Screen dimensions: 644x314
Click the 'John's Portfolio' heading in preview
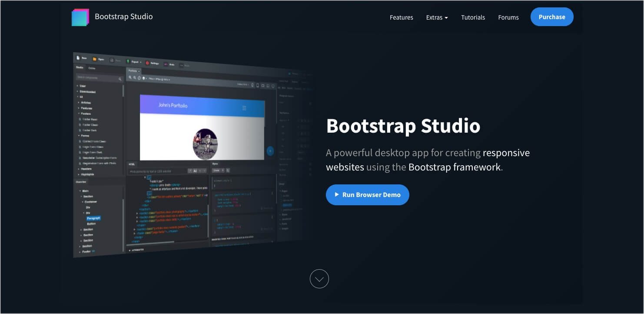pyautogui.click(x=173, y=105)
